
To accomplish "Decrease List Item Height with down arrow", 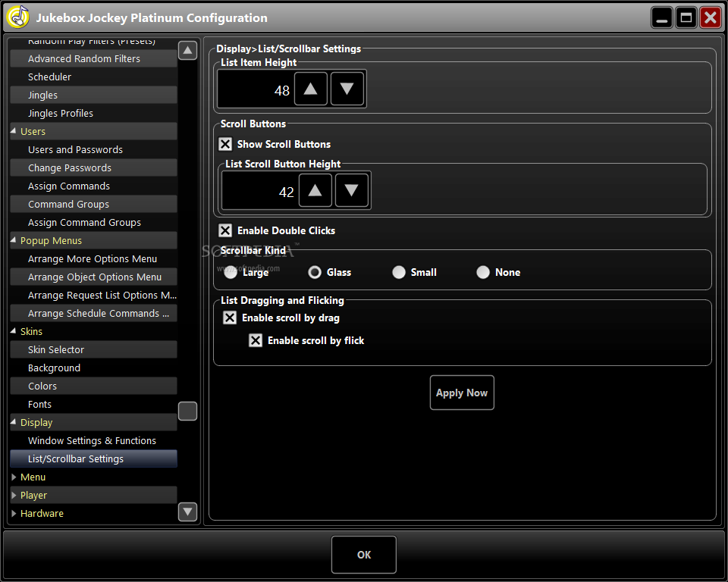I will (x=347, y=89).
